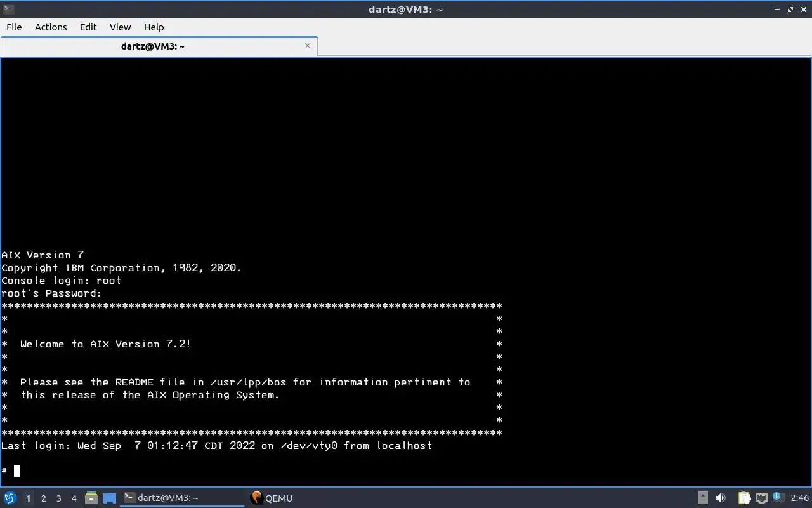Open the Help menu
Screen dimensions: 812x508
(x=154, y=27)
